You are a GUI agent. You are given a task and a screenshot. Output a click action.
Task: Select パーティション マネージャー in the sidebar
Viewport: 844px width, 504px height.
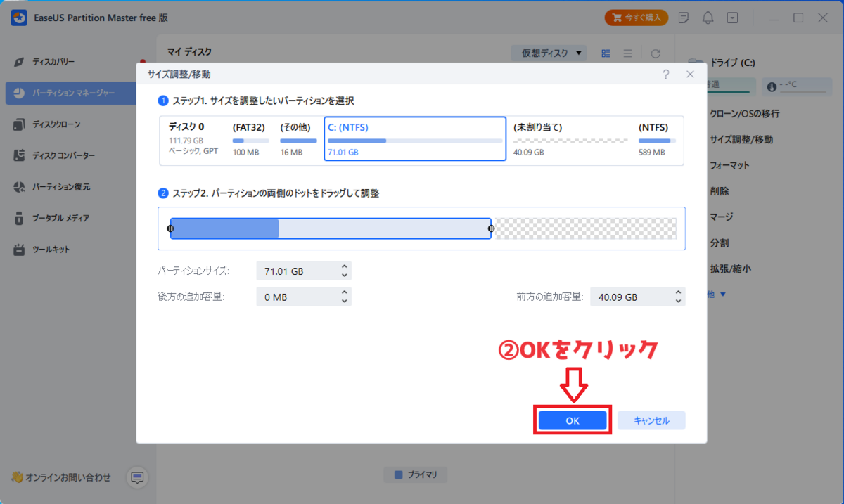point(70,93)
